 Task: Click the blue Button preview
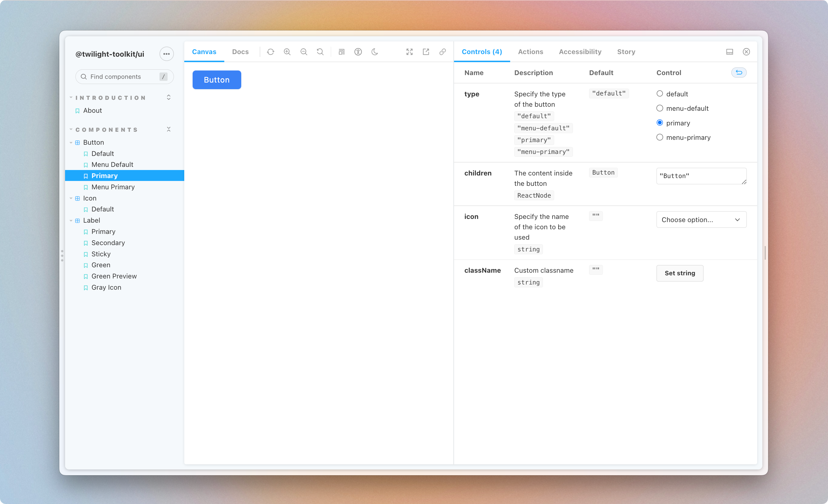pos(217,80)
